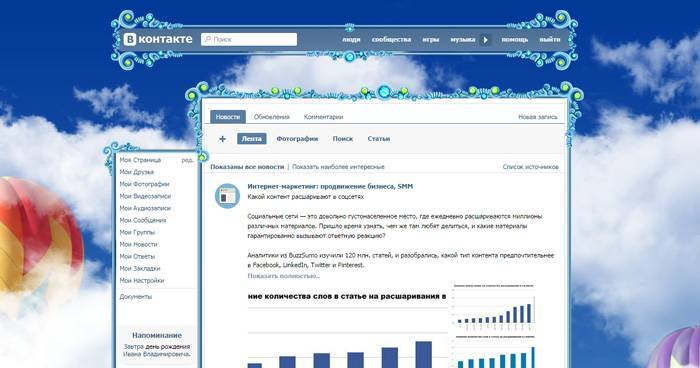Screen dimensions: 700x368
Task: Switch to the Комментарии tab
Action: tap(323, 117)
